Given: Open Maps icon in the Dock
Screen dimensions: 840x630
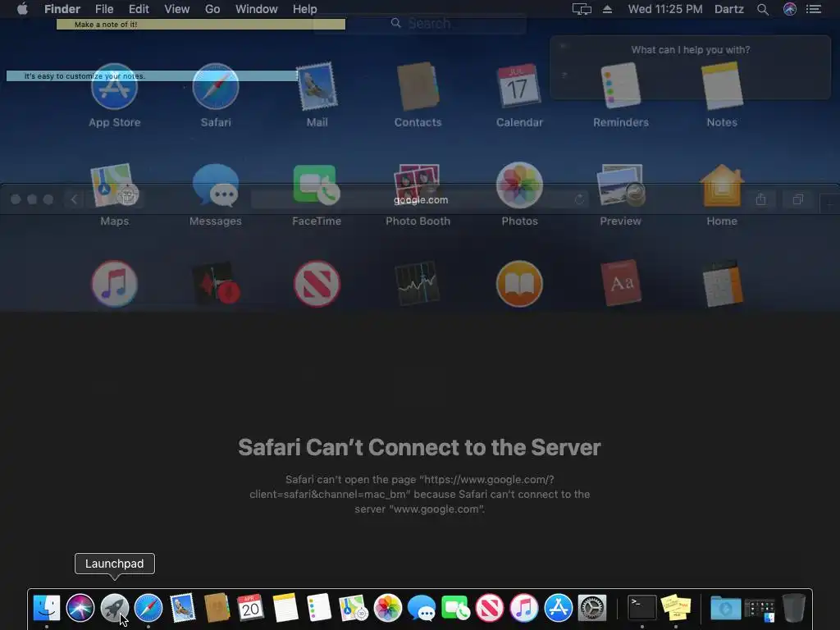Looking at the screenshot, I should click(353, 608).
